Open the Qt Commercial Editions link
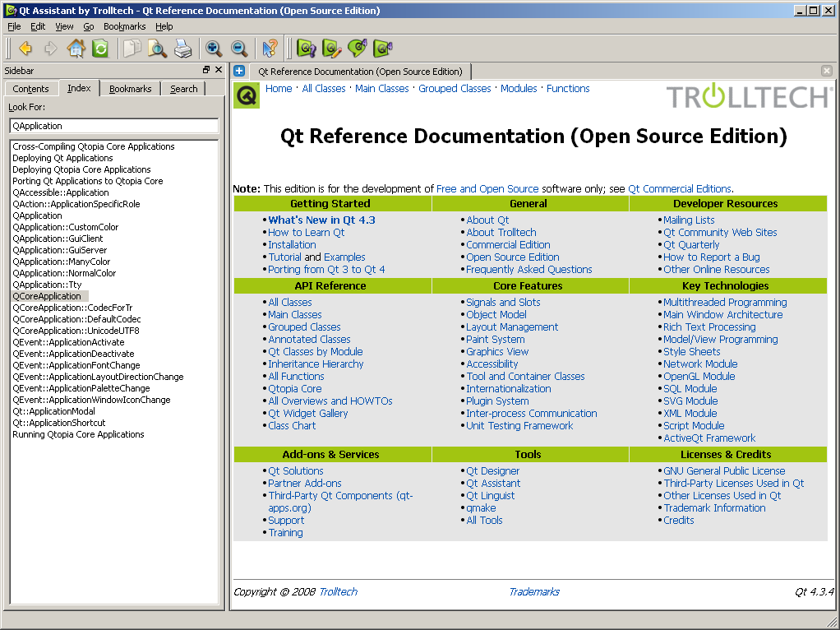 (679, 188)
